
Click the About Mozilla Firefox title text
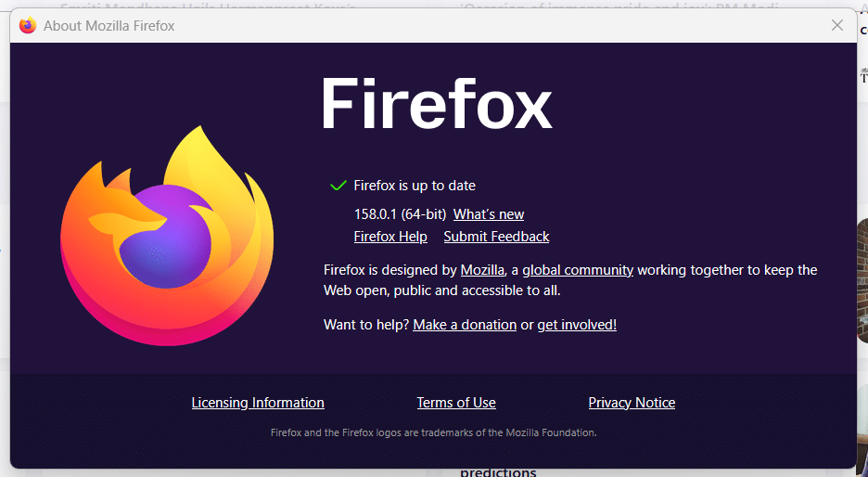coord(109,26)
